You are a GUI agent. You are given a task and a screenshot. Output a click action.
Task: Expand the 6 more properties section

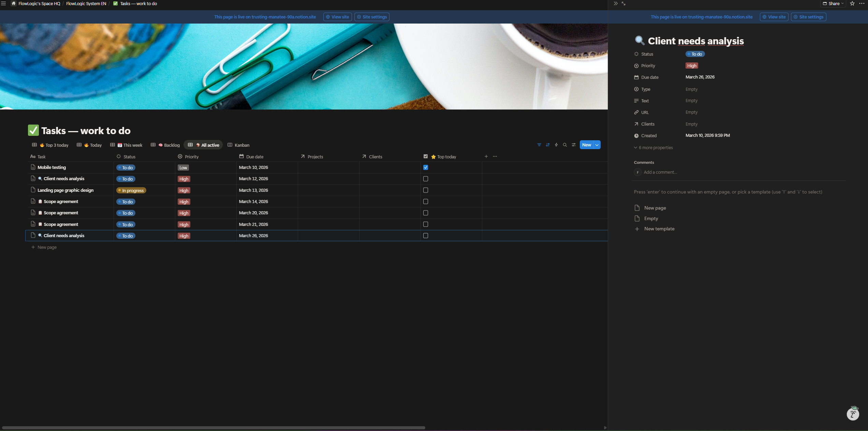653,147
